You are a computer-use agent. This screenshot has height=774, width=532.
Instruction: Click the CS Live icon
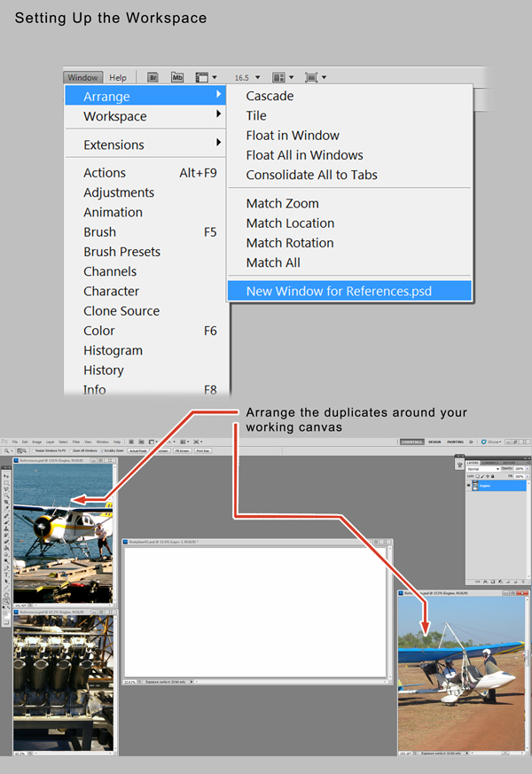tap(483, 442)
